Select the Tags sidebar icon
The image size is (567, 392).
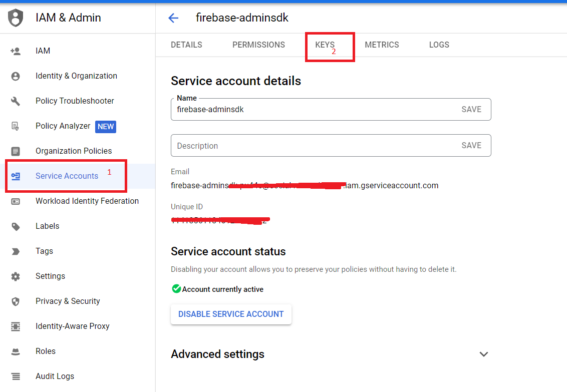point(17,251)
